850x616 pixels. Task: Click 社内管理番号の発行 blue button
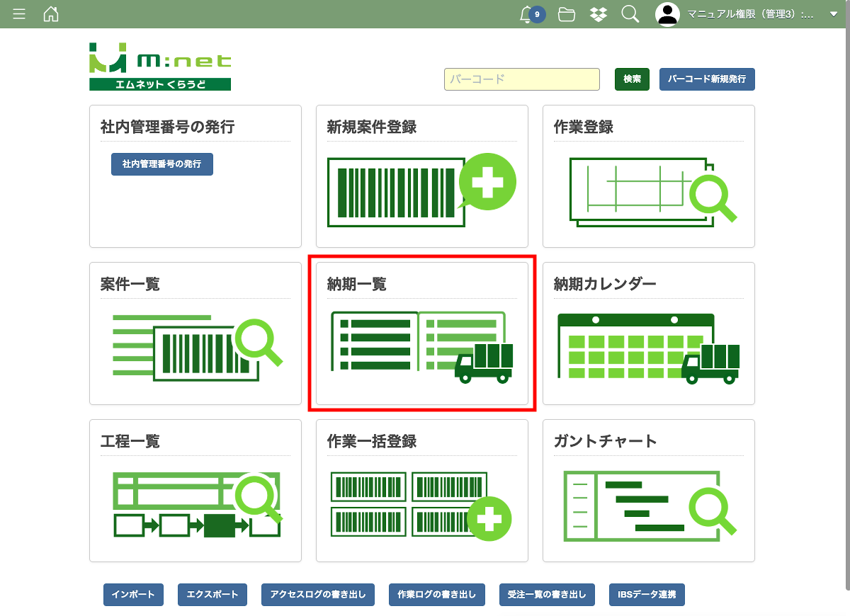[161, 164]
